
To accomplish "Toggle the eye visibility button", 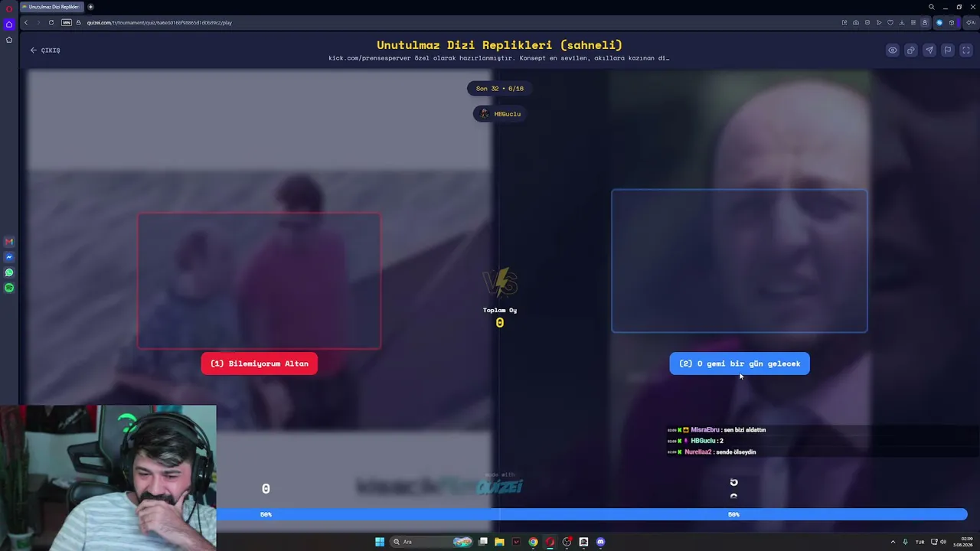I will (x=893, y=51).
